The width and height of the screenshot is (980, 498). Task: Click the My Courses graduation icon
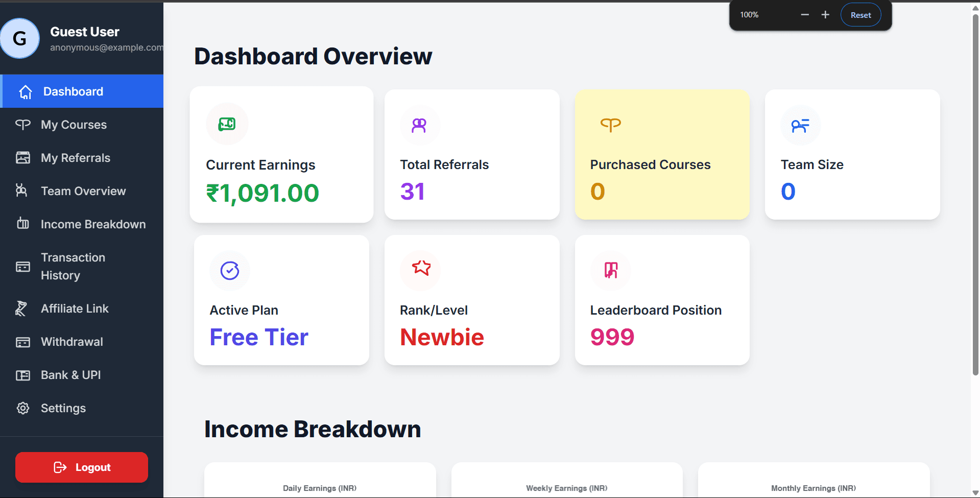tap(23, 124)
